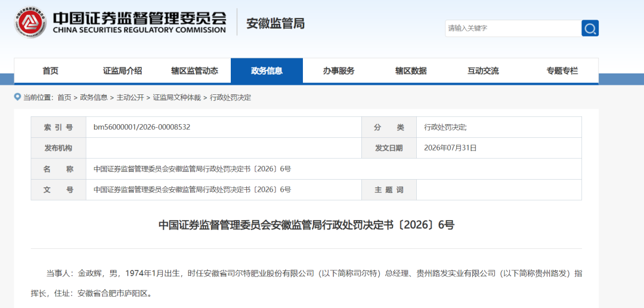Open the 证监局介绍 navigation tab
The image size is (644, 308).
click(x=122, y=70)
